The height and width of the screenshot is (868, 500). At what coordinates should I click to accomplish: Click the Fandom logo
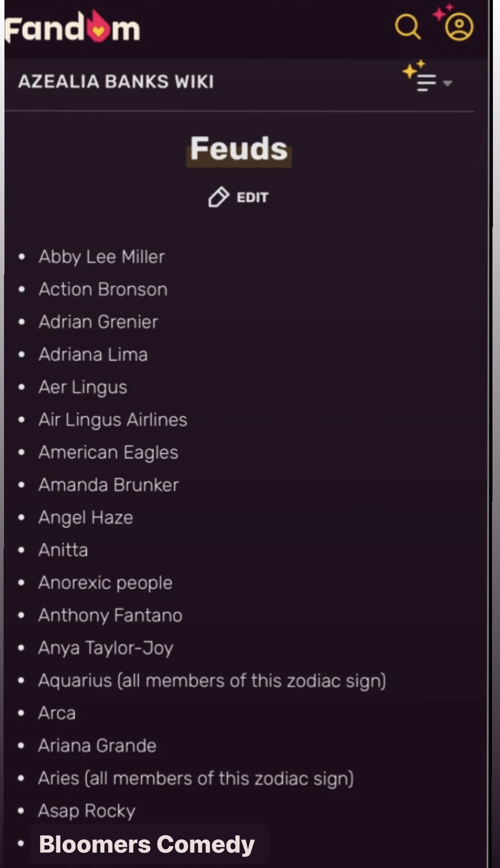pyautogui.click(x=72, y=28)
